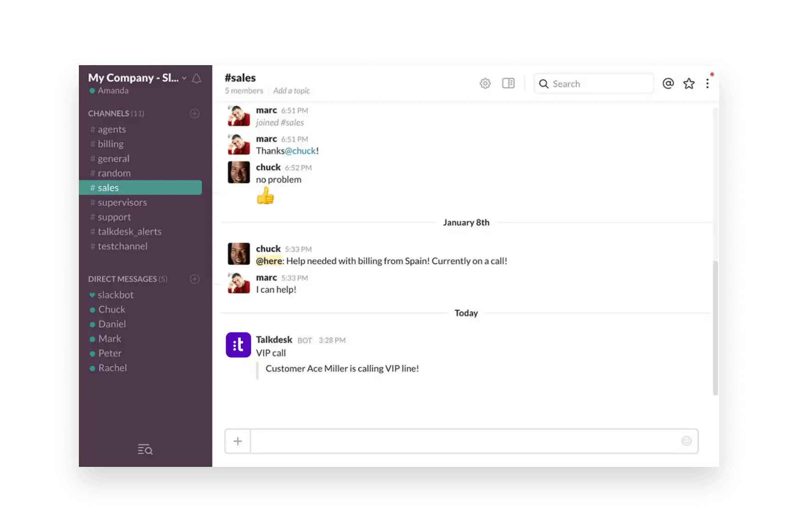This screenshot has height=532, width=798.
Task: Open channel settings gear icon
Action: coord(485,83)
